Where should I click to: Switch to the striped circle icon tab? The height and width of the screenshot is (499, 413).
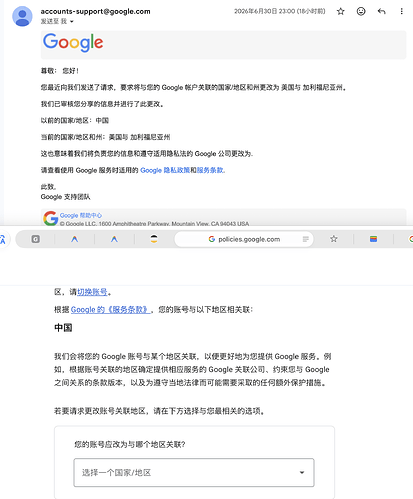(154, 239)
